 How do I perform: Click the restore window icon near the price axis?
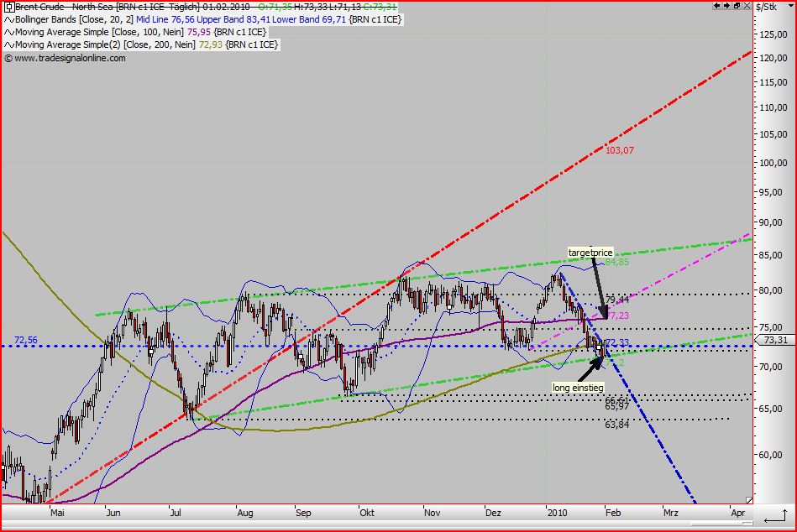(x=737, y=6)
